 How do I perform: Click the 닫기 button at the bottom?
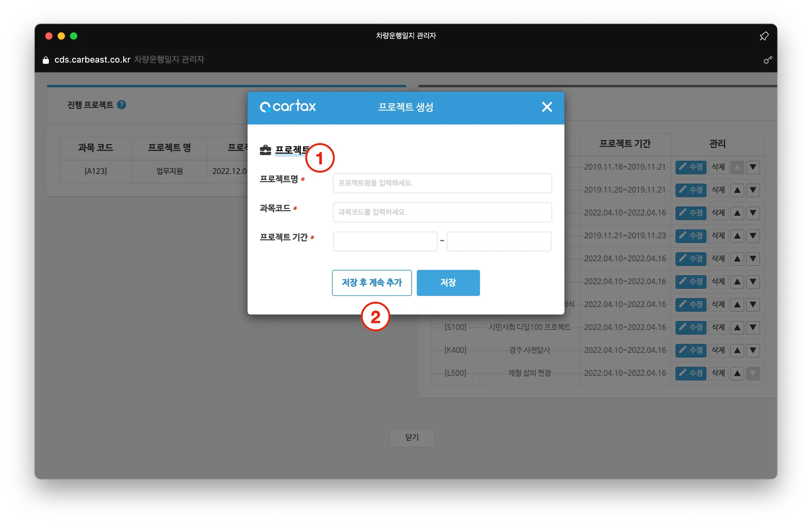[412, 437]
